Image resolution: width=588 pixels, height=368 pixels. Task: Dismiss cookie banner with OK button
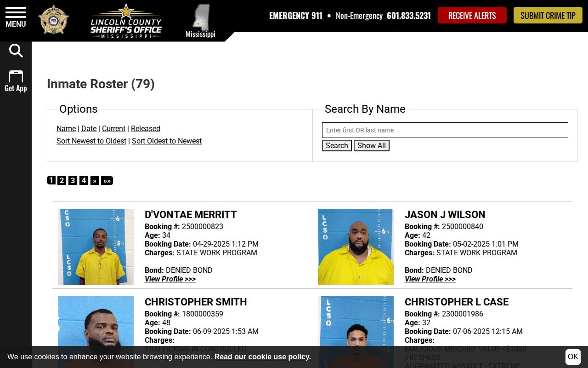[x=573, y=357]
